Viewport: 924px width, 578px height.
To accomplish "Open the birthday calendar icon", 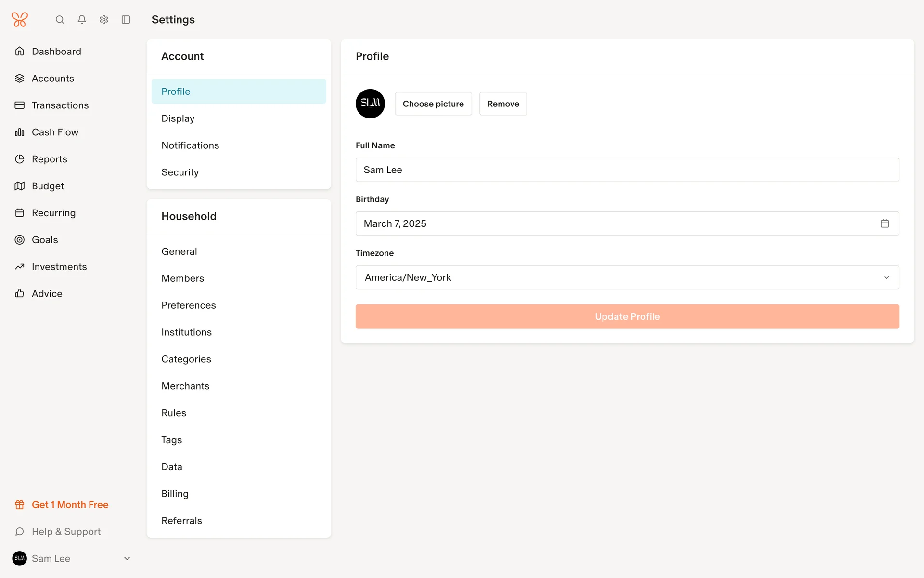I will 885,223.
